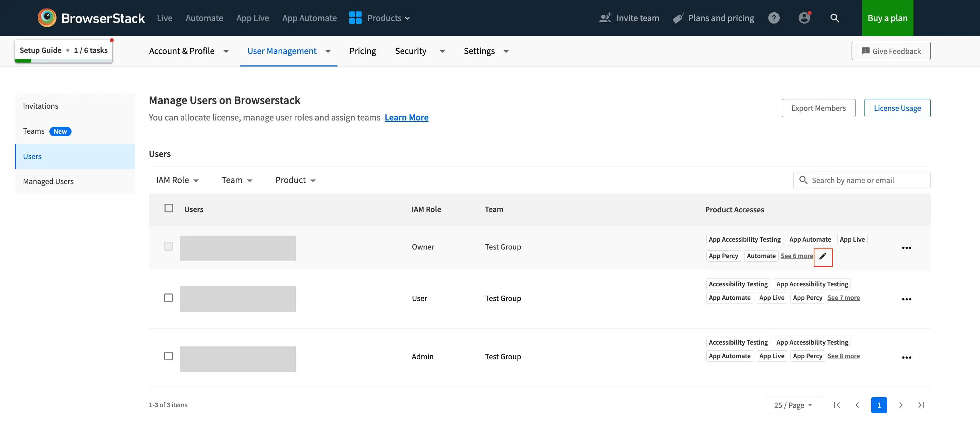Select Managed Users in the sidebar

[x=48, y=182]
